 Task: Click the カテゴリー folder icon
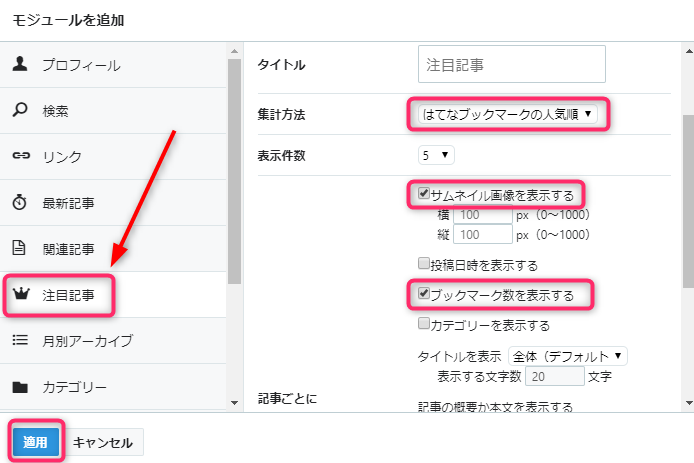pyautogui.click(x=20, y=387)
